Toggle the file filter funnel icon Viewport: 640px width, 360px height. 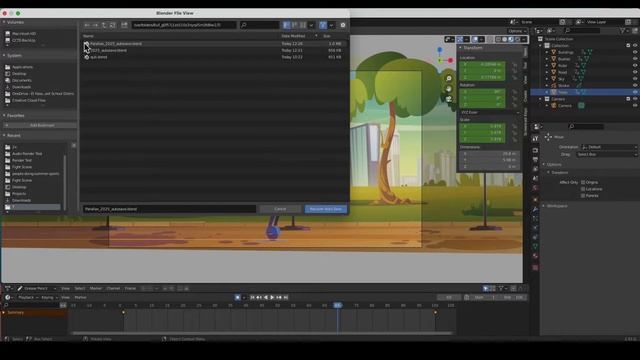(x=323, y=25)
